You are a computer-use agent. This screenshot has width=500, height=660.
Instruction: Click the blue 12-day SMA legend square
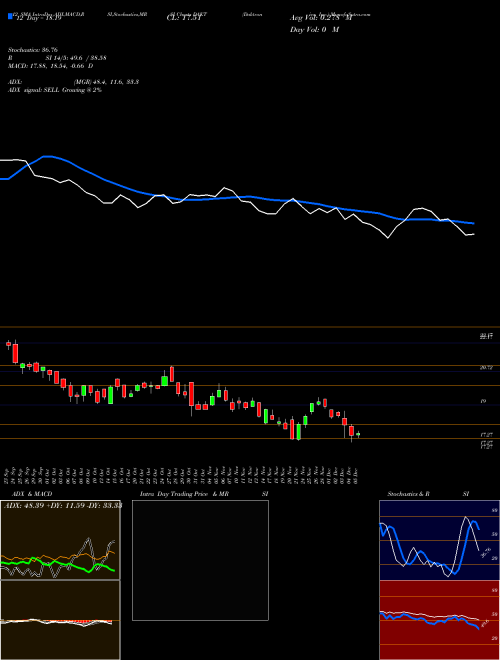click(10, 17)
